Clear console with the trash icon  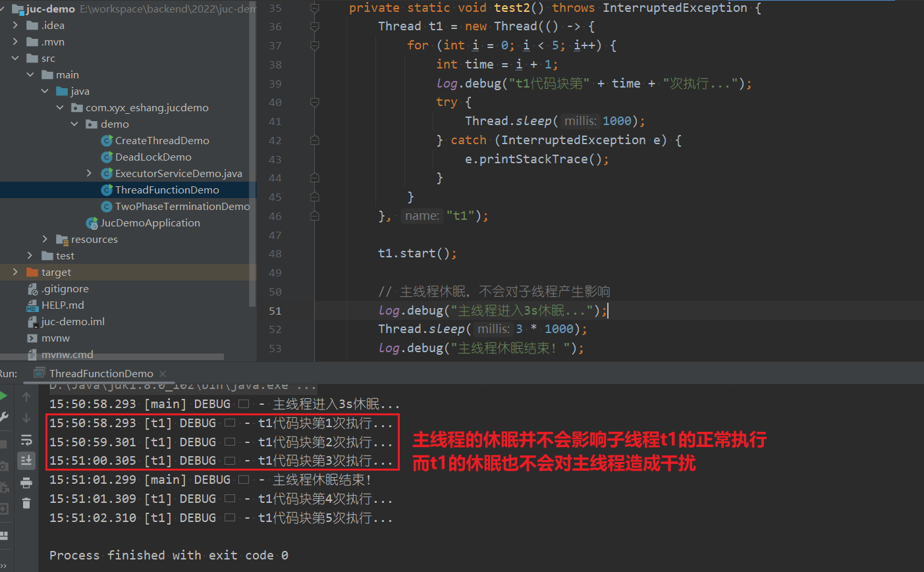(26, 504)
